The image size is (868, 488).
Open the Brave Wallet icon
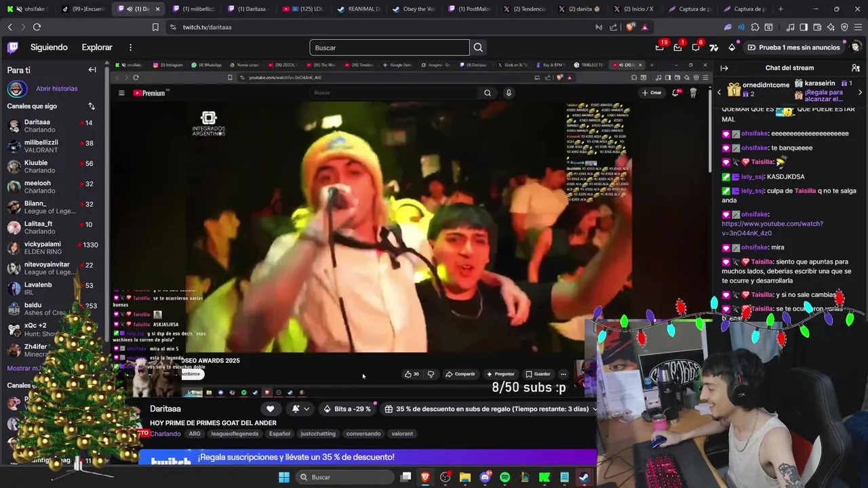pyautogui.click(x=817, y=27)
